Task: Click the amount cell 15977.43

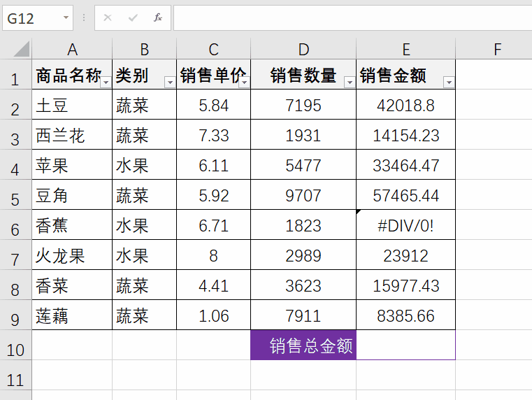Action: coord(405,285)
